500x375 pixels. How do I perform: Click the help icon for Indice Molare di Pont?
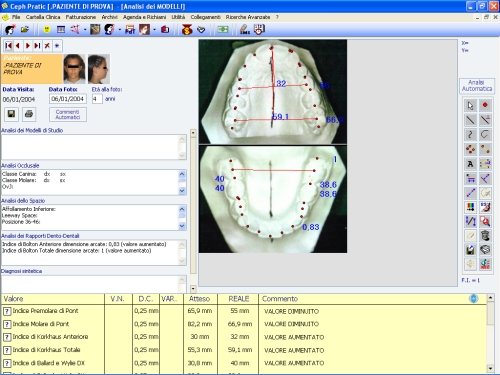tap(7, 324)
